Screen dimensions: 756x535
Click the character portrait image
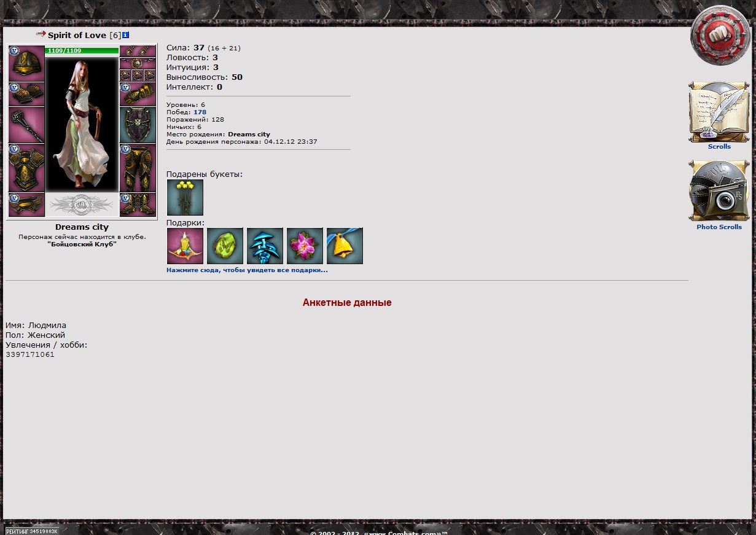(x=82, y=123)
